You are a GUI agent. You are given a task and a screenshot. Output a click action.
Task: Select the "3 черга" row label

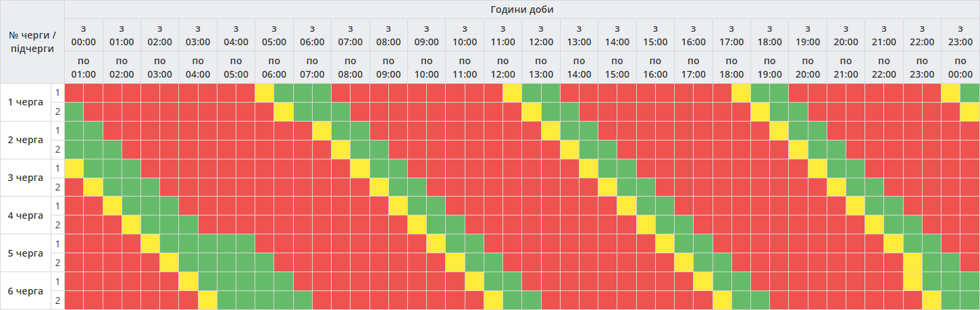26,178
